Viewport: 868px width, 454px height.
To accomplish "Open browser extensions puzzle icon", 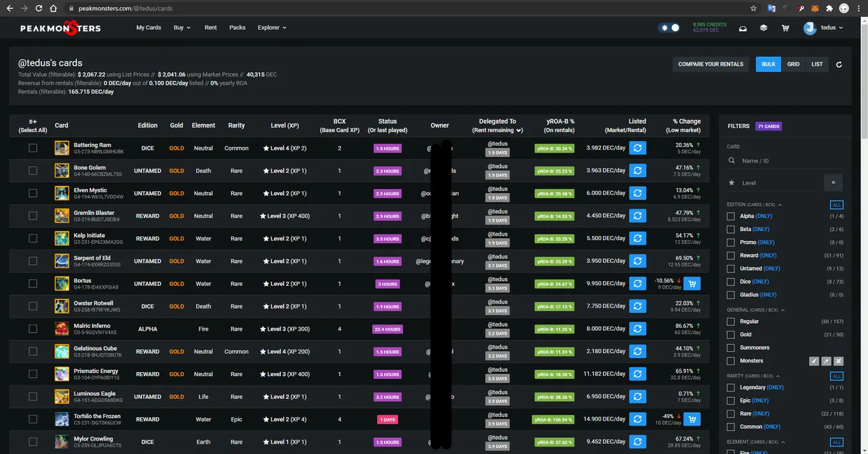I will point(829,8).
